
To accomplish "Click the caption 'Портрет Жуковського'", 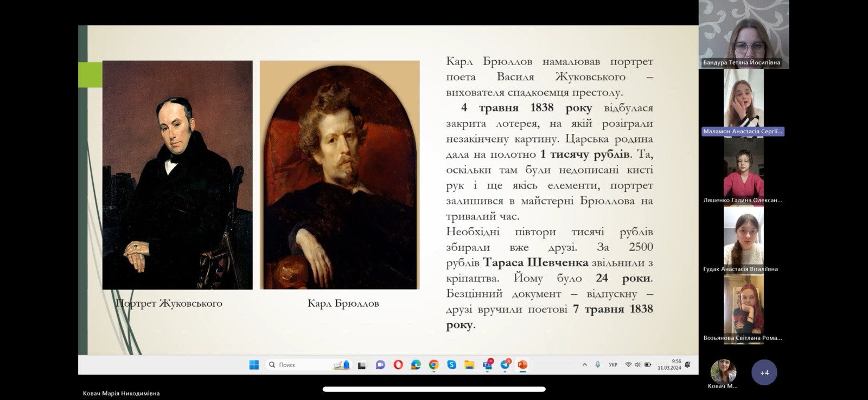I will point(169,303).
